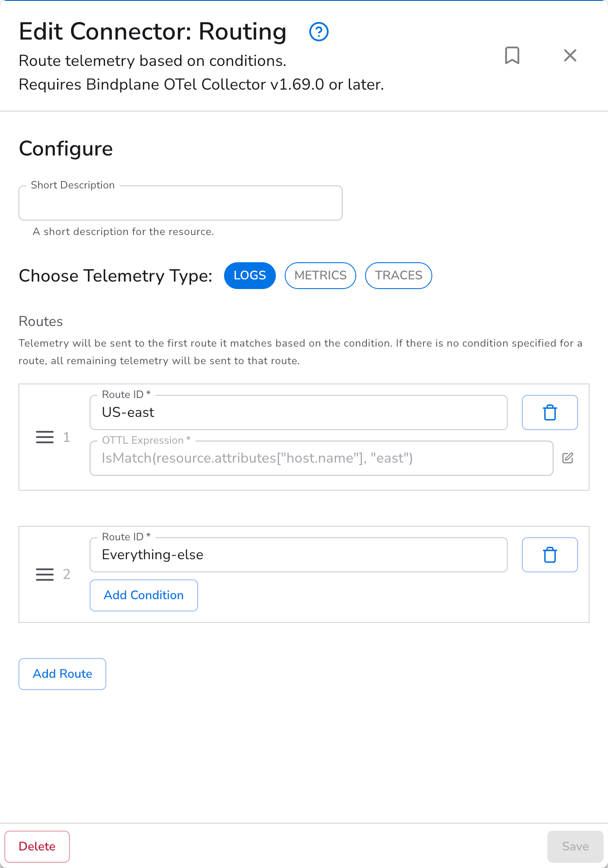
Task: Grab the drag handle for route 1
Action: pyautogui.click(x=44, y=438)
